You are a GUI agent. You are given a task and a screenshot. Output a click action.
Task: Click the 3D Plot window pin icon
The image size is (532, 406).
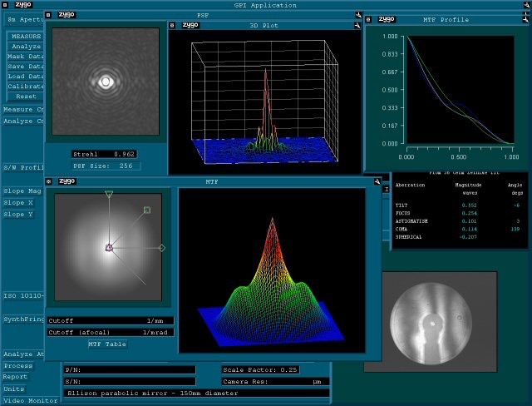356,25
